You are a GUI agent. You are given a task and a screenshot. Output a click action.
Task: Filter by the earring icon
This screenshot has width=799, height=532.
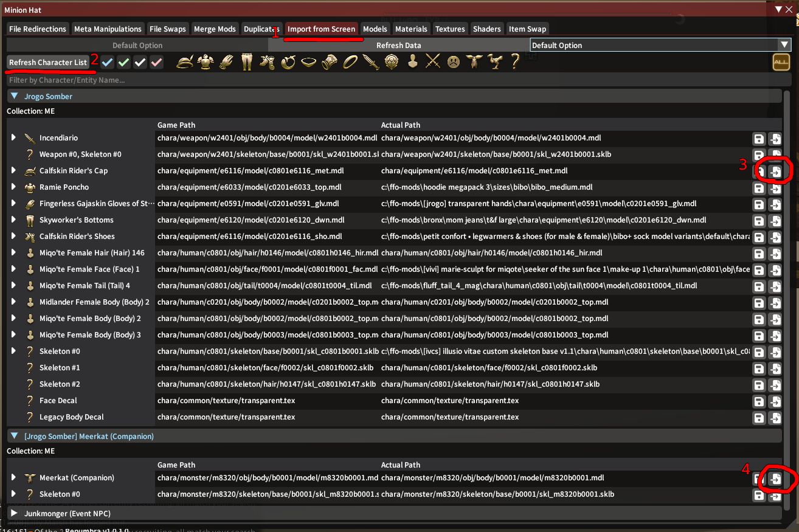(x=288, y=61)
